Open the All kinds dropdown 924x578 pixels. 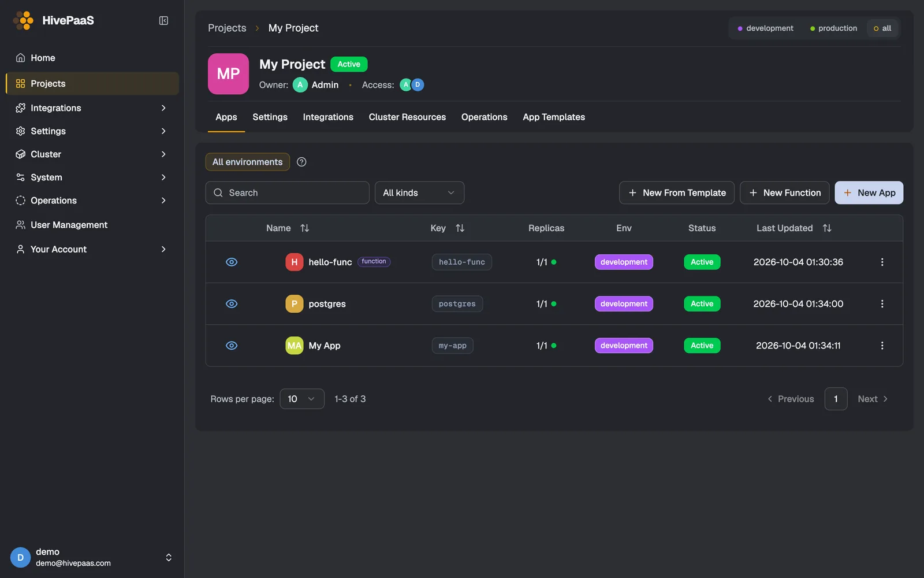tap(419, 192)
